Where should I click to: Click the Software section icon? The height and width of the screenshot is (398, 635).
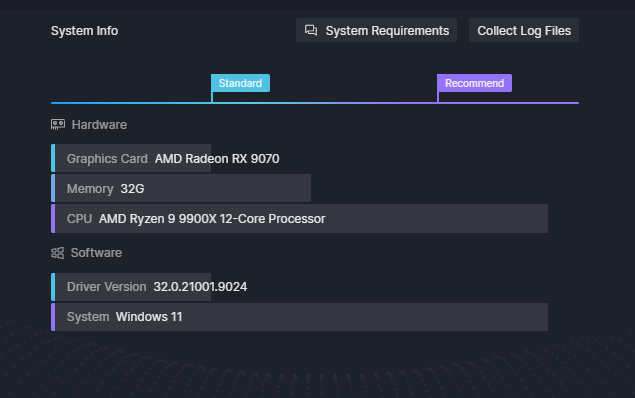pyautogui.click(x=58, y=253)
